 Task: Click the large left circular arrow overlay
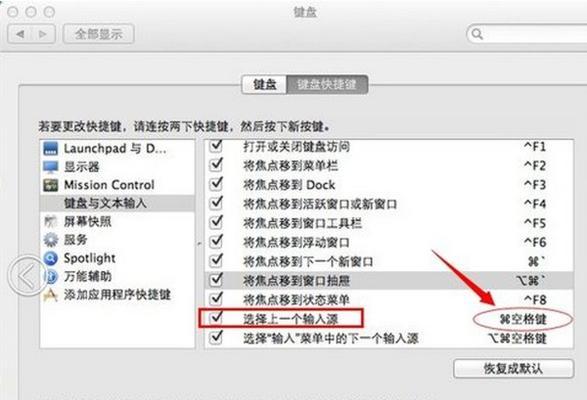[27, 276]
